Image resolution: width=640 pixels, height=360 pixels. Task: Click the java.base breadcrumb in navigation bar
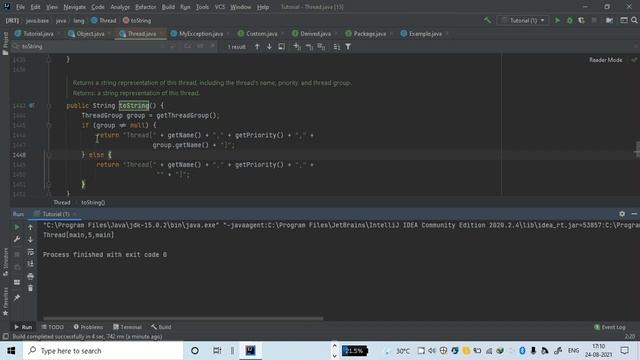pyautogui.click(x=37, y=20)
